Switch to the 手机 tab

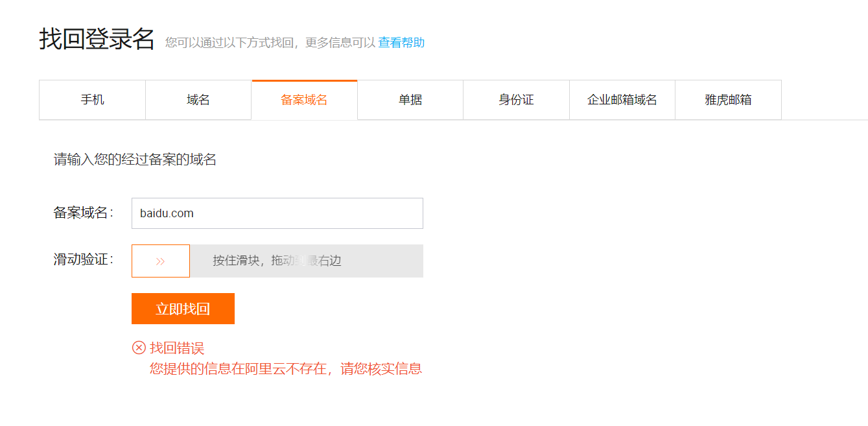(x=92, y=100)
